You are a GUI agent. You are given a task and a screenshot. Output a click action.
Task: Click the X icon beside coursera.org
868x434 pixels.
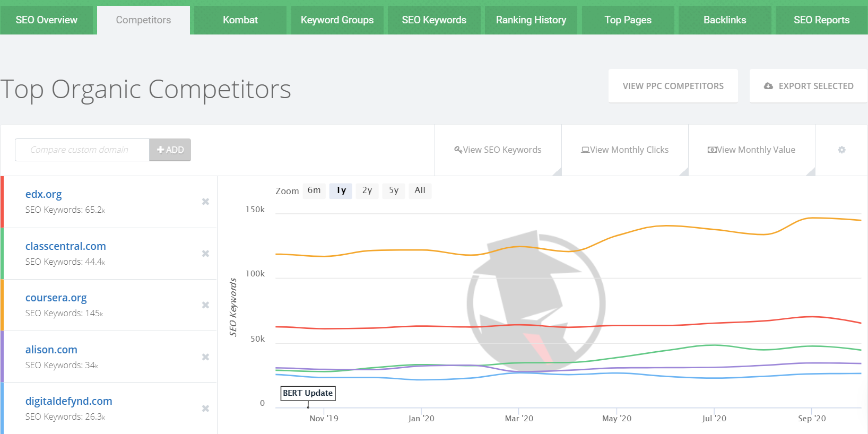point(205,305)
